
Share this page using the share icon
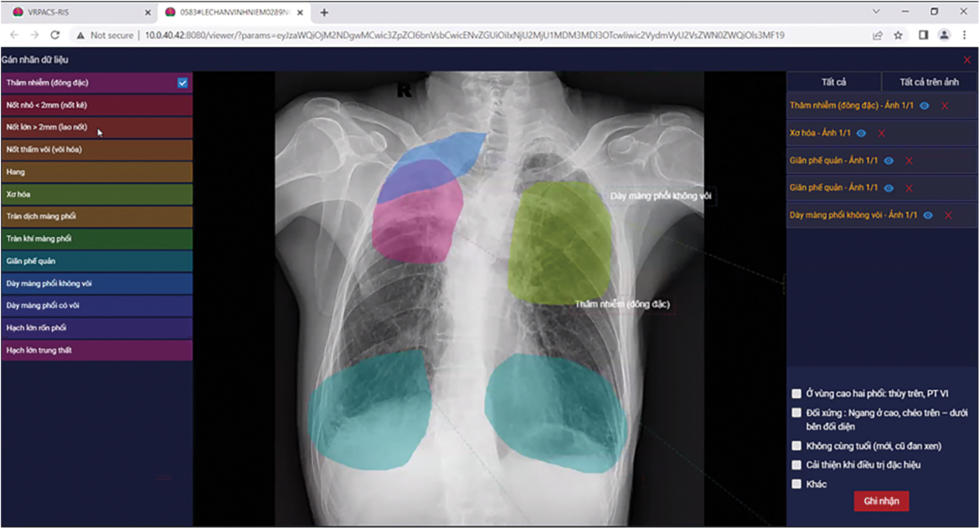(877, 35)
